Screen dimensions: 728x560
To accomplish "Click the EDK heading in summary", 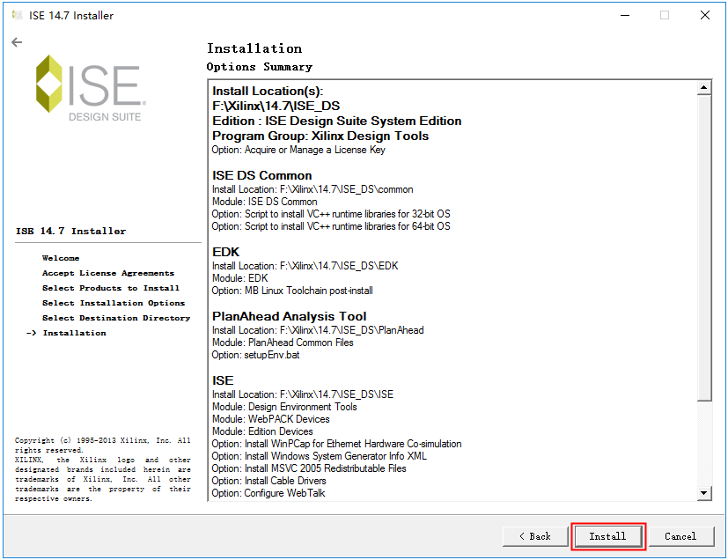I will (227, 252).
